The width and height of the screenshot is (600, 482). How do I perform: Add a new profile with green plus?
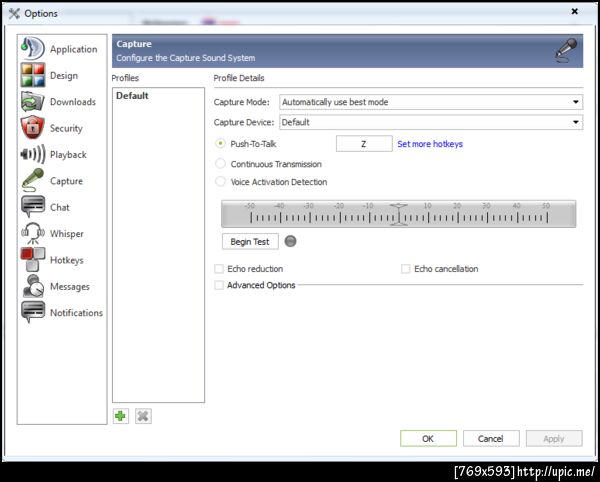click(121, 416)
